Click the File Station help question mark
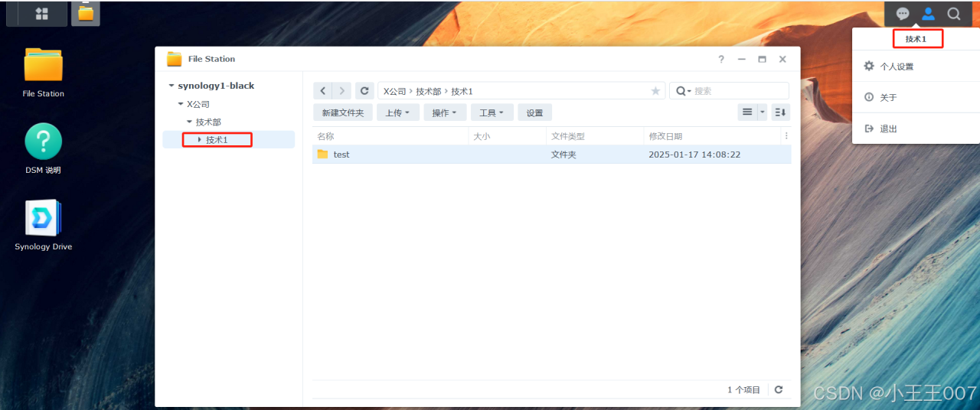The image size is (980, 410). click(x=721, y=59)
